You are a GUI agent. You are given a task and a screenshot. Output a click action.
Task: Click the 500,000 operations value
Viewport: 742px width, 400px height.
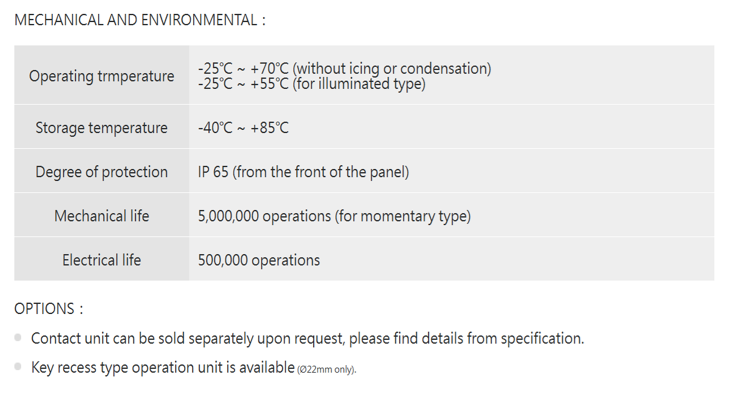[259, 260]
